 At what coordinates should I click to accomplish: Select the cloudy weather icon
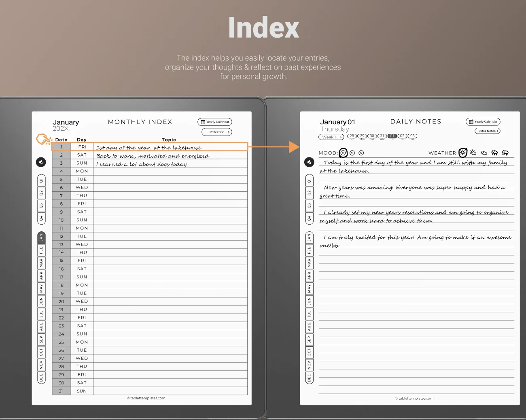(484, 153)
